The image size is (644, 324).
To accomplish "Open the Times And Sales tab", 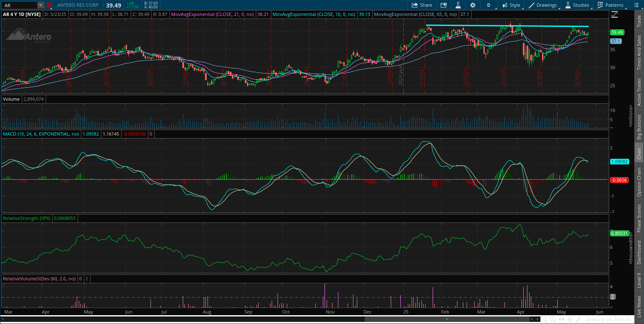I will pos(639,52).
